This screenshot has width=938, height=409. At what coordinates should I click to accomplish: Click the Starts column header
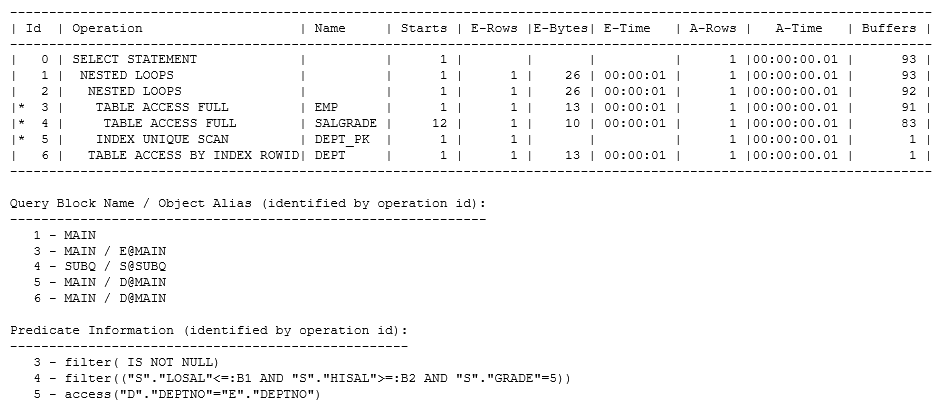click(424, 28)
